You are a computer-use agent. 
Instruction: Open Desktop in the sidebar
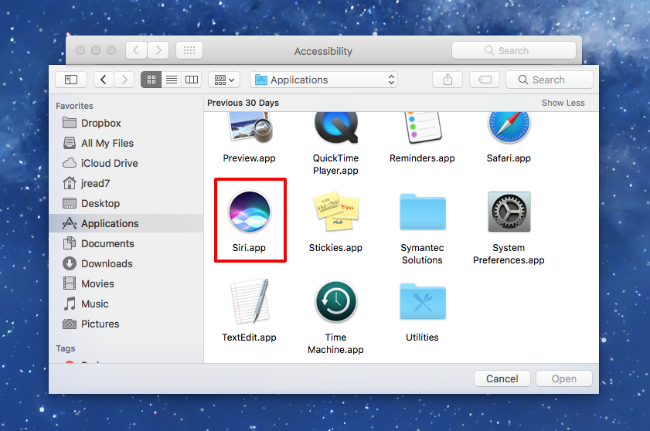[x=126, y=203]
